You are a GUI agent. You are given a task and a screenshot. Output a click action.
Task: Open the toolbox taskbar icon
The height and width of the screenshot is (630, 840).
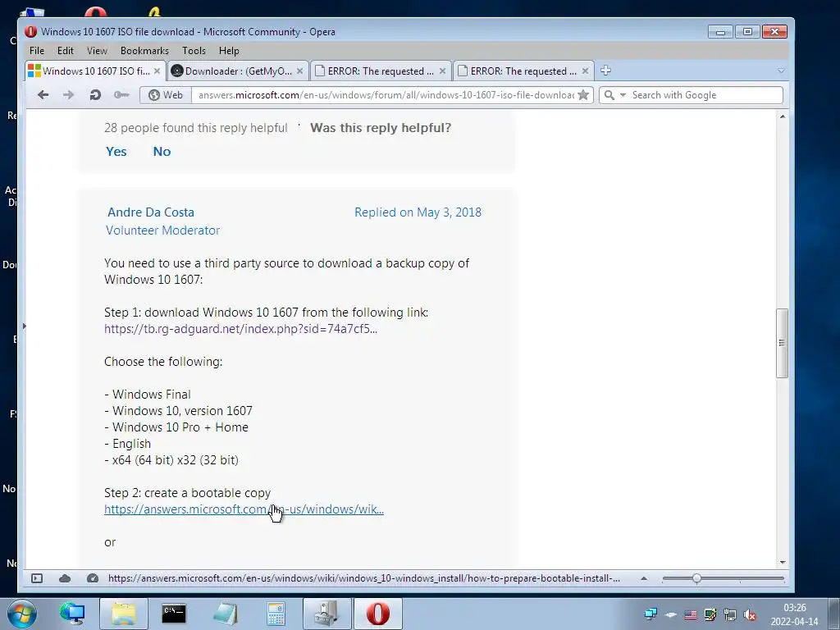(326, 614)
